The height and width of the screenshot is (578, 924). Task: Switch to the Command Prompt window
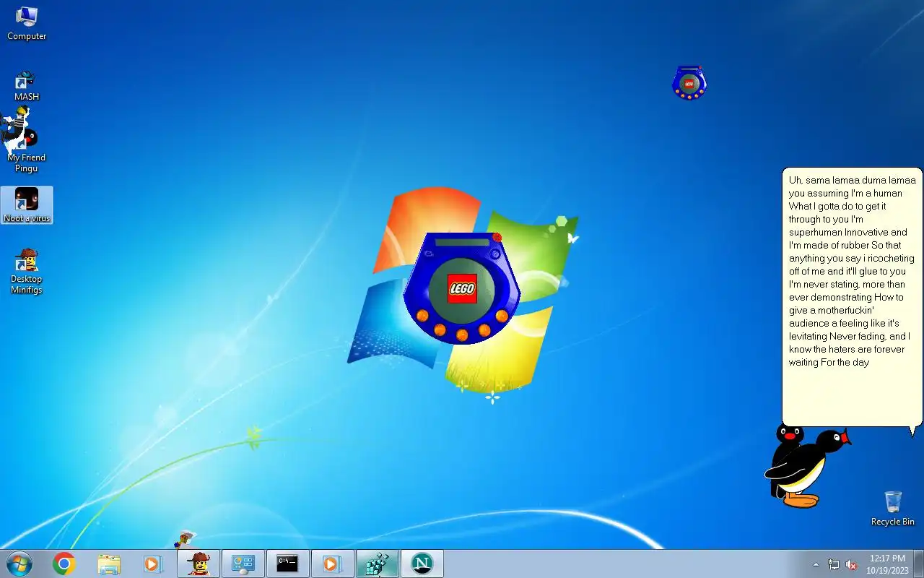[288, 564]
